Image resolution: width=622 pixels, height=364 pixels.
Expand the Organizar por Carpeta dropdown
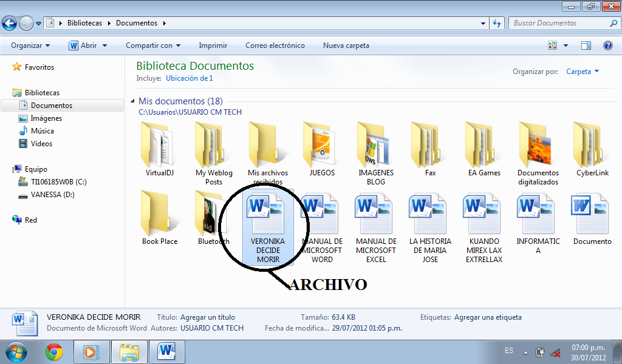[583, 72]
